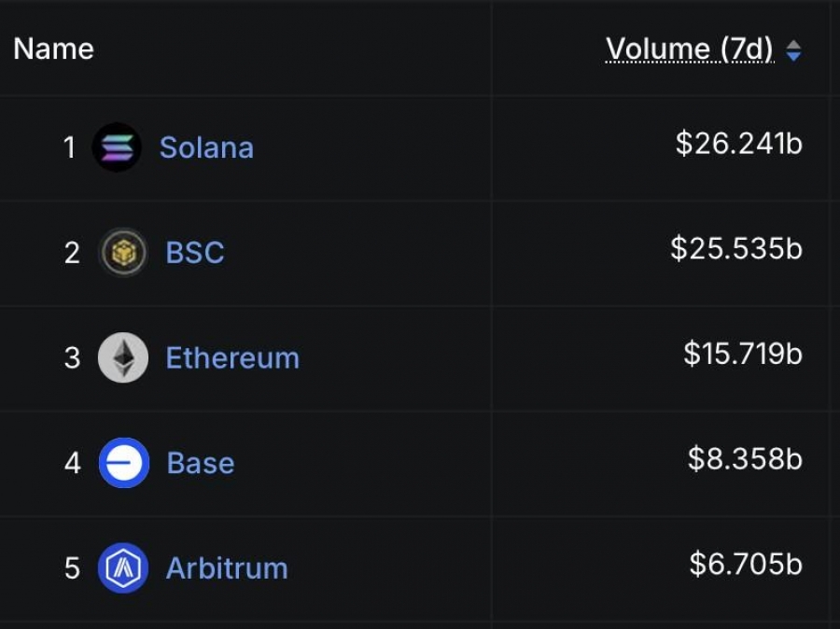Select BSC's $25.535b volume value

point(736,248)
